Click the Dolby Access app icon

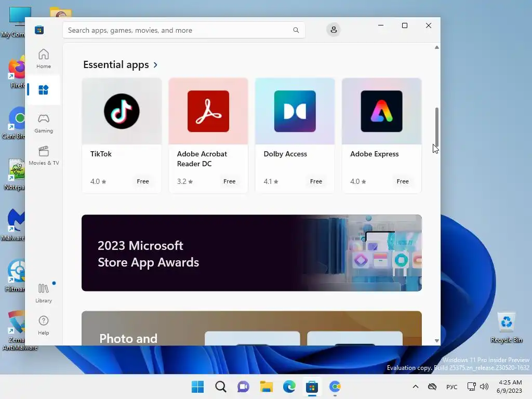point(295,111)
